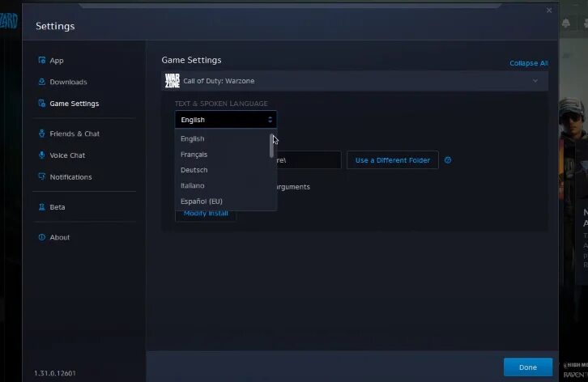Screen dimensions: 588x382
Task: Click the Call of Duty: Warzone header title
Action: click(219, 81)
